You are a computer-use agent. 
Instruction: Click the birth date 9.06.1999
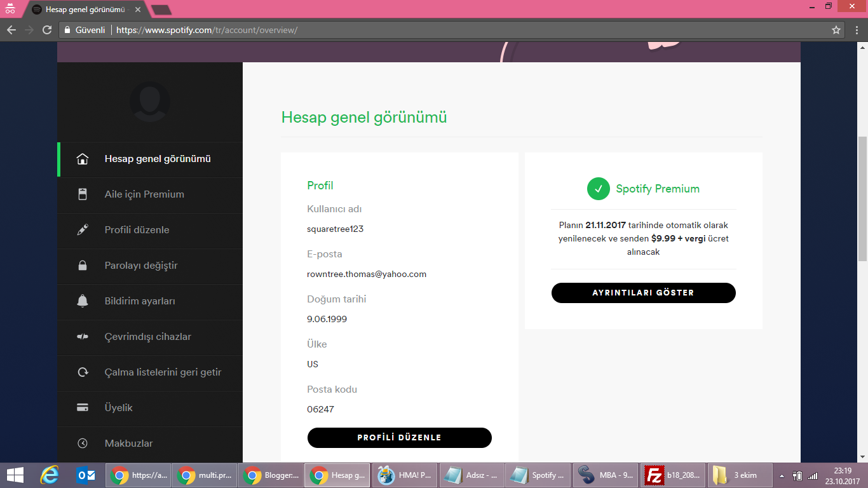click(x=327, y=319)
